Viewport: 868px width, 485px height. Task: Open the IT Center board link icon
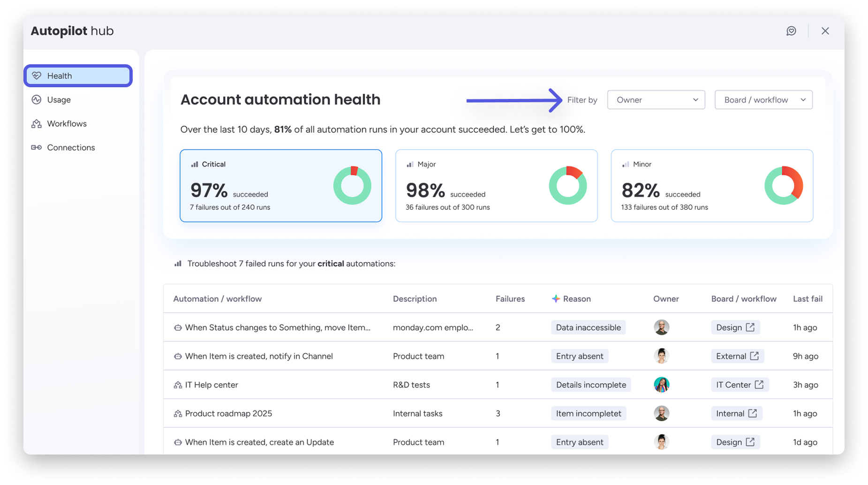pos(759,385)
